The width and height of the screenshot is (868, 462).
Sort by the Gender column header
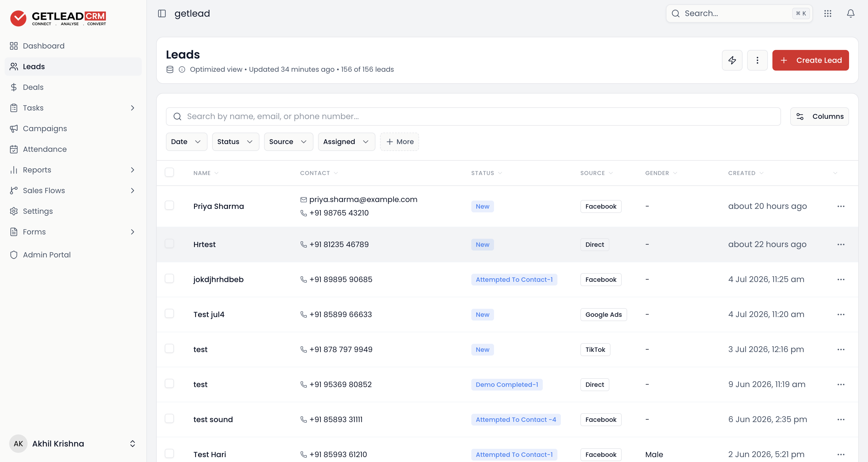[661, 173]
